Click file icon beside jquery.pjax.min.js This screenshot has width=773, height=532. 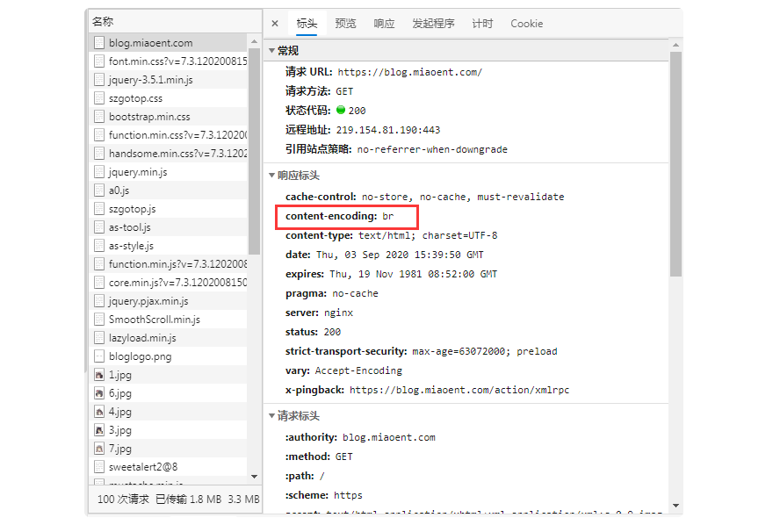(x=99, y=301)
